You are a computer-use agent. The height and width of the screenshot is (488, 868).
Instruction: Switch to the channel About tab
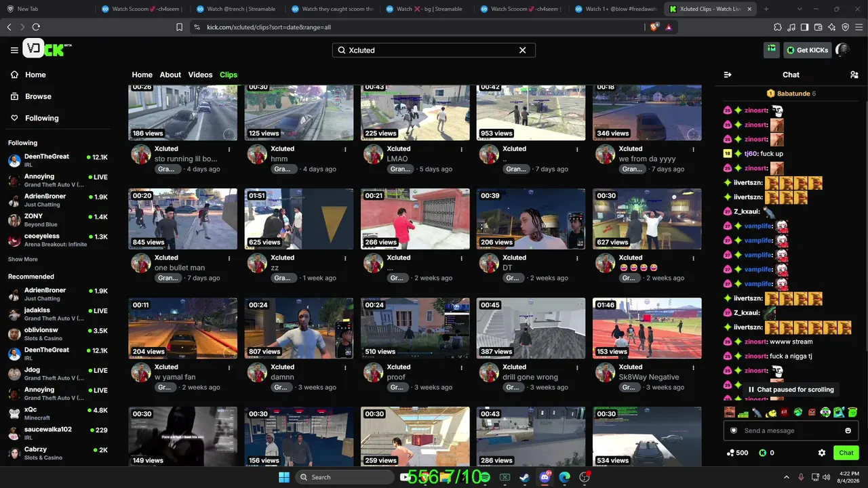point(170,75)
